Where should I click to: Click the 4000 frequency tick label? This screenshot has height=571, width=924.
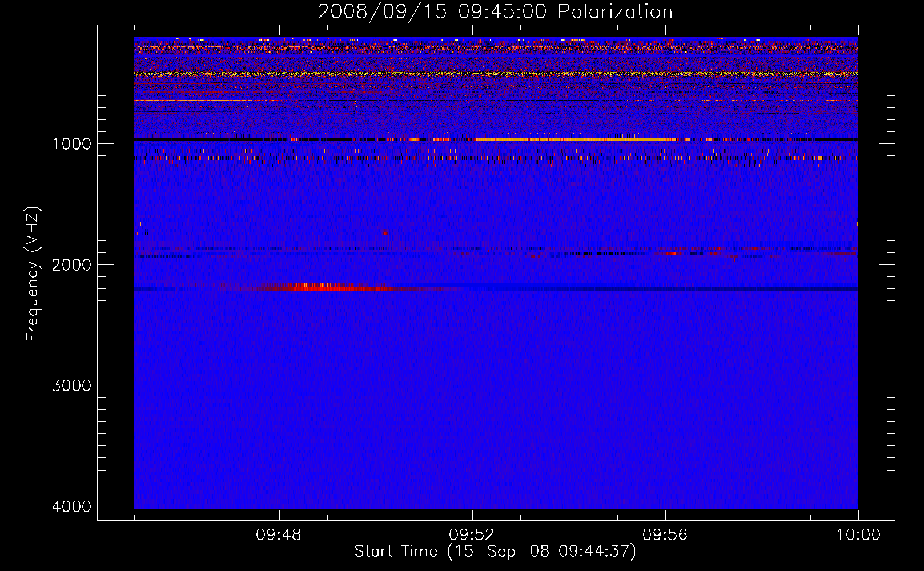[x=71, y=506]
